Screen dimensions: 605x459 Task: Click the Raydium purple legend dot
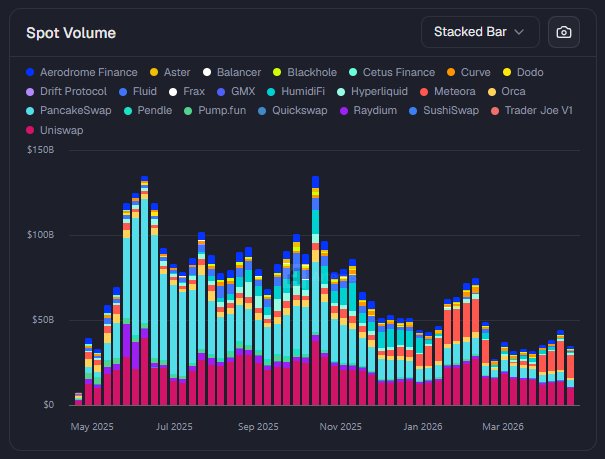(345, 110)
